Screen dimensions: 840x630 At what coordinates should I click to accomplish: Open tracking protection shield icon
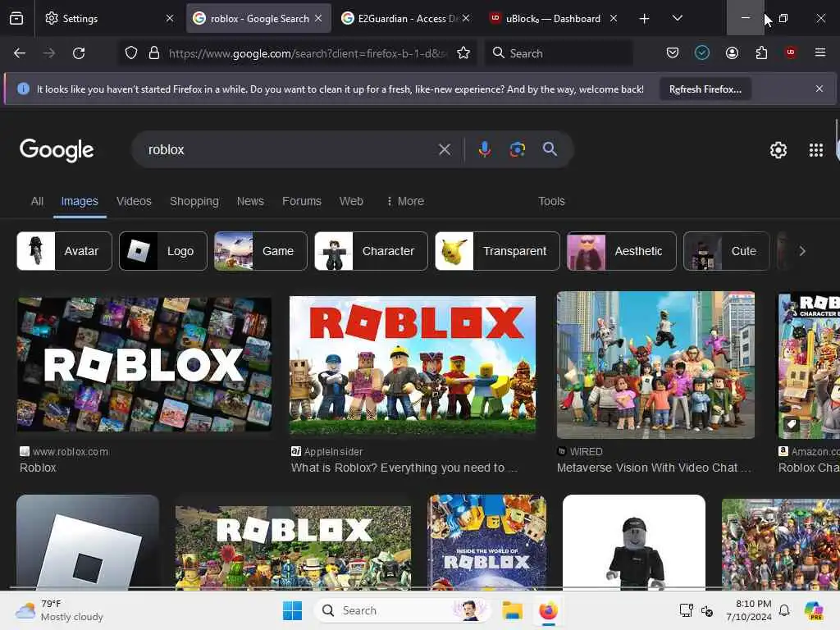[131, 53]
